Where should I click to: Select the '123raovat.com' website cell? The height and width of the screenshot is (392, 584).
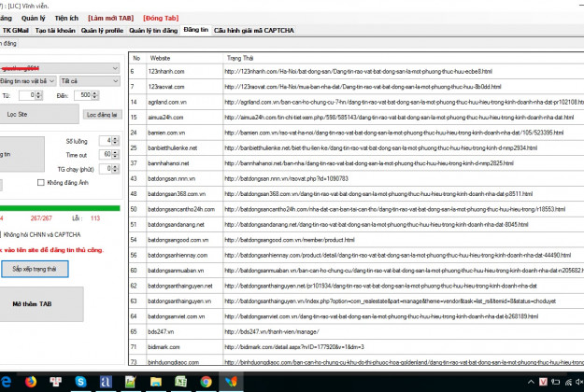(x=185, y=87)
